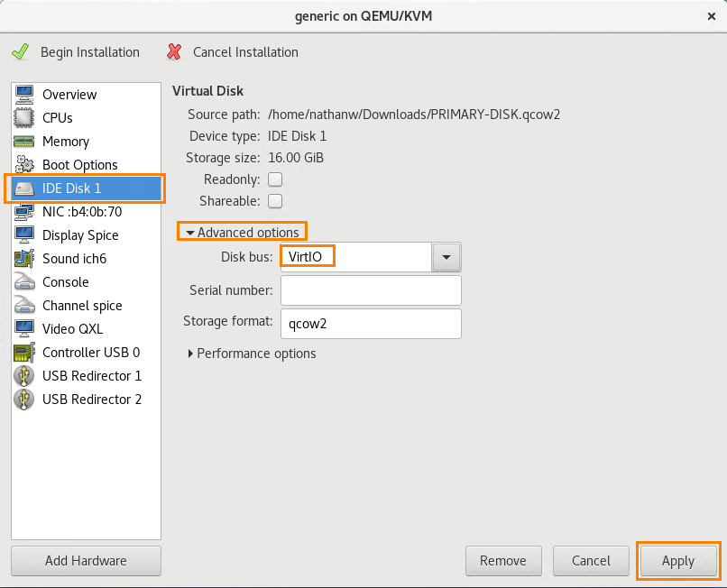The width and height of the screenshot is (727, 588).
Task: Open the Memory hardware icon
Action: pos(24,142)
